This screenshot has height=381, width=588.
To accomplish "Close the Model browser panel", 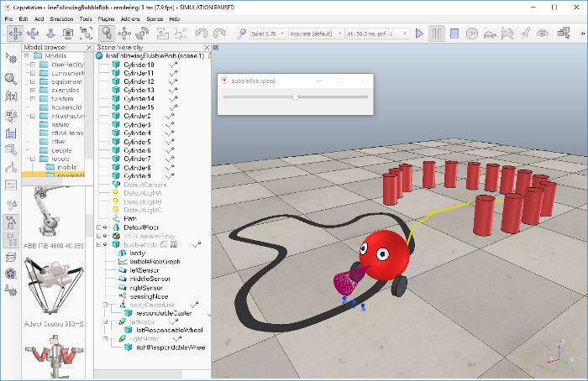I will (89, 48).
